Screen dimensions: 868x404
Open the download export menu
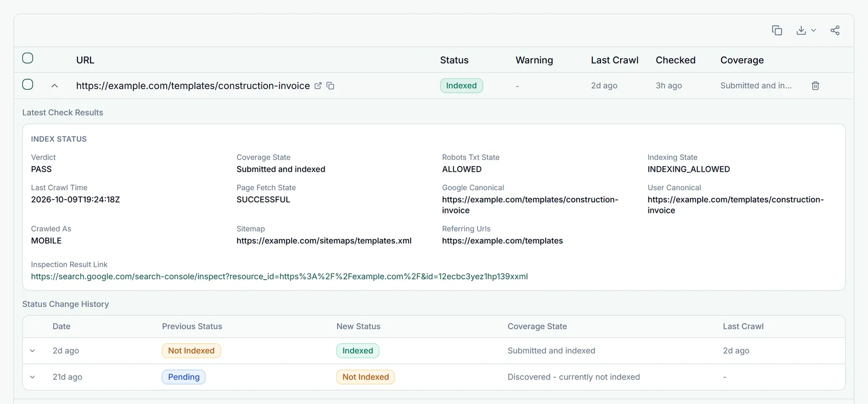806,30
